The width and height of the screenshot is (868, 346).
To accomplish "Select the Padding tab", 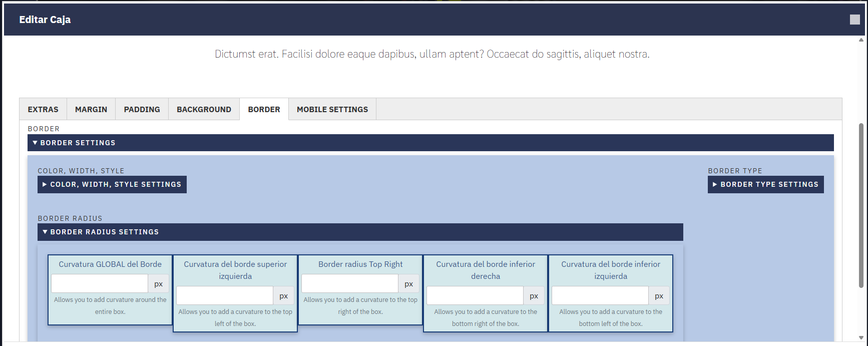I will (142, 109).
